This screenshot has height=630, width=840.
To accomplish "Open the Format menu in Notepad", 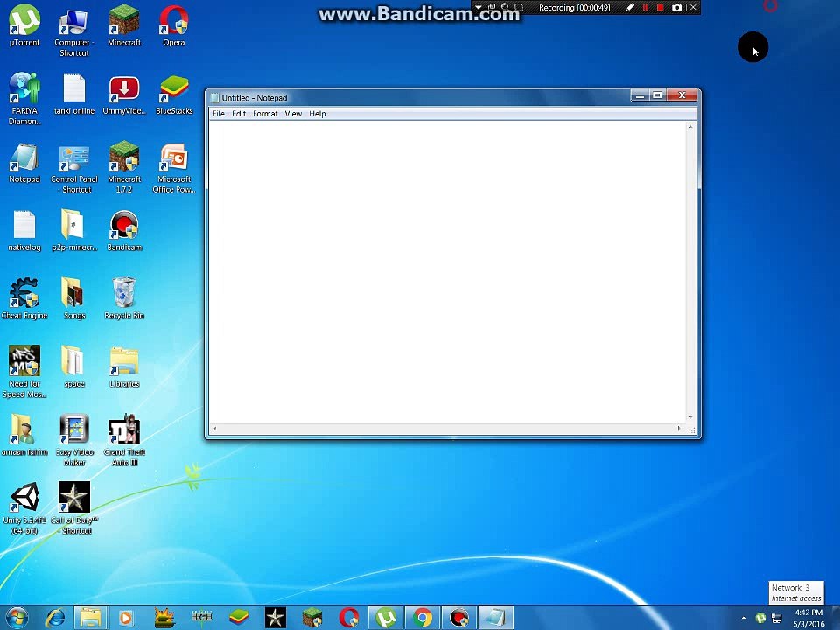I will click(265, 114).
